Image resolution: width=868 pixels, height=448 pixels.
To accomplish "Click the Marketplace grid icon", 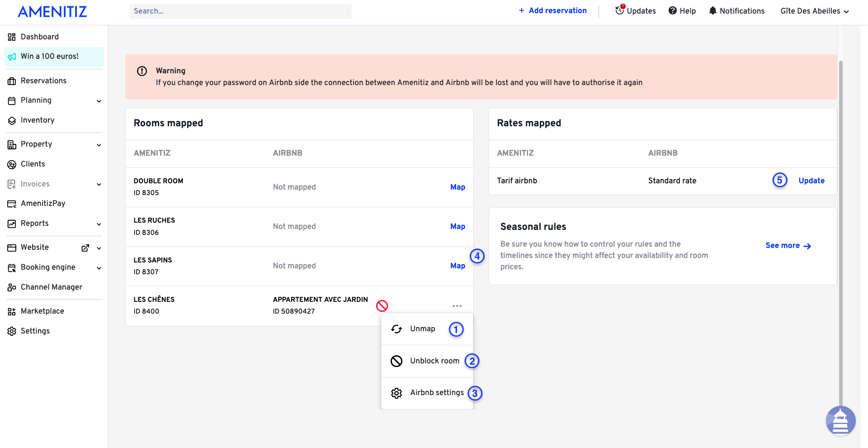I will (x=12, y=311).
